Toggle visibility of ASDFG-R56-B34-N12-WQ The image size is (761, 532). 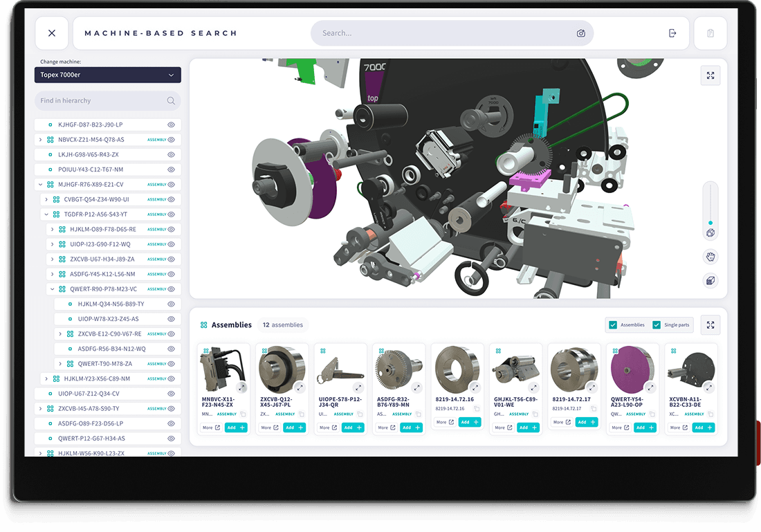pyautogui.click(x=172, y=349)
